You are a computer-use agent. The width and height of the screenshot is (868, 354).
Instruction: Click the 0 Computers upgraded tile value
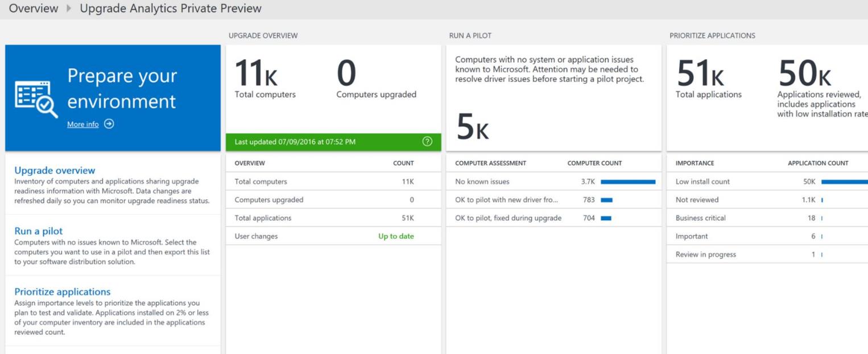pos(346,73)
